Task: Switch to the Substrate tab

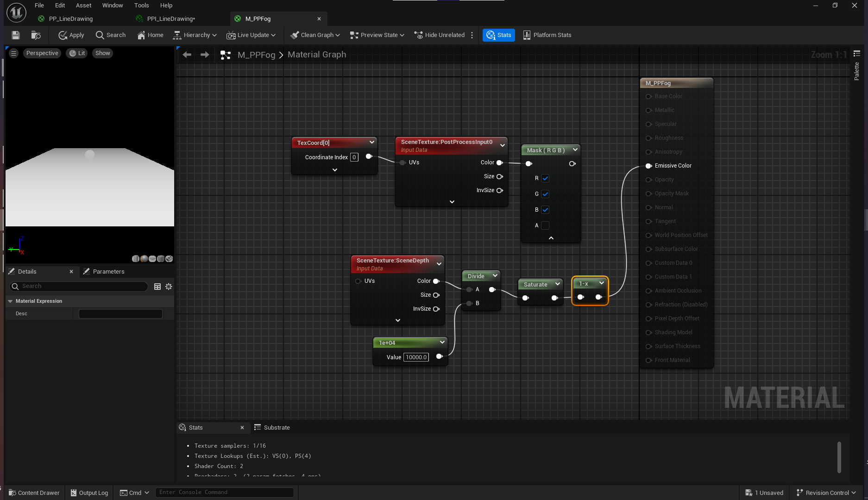Action: (x=272, y=428)
